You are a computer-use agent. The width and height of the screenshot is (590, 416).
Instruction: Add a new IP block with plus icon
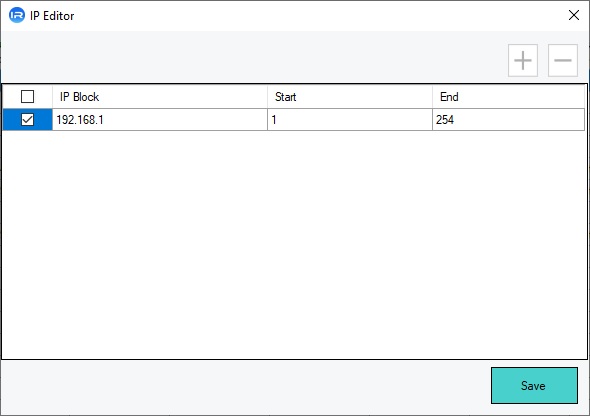(523, 60)
